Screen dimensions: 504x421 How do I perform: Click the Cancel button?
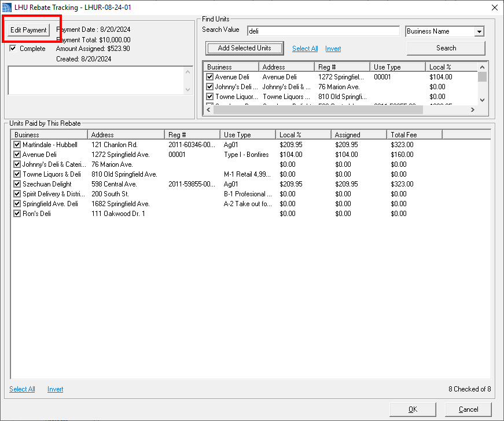468,409
